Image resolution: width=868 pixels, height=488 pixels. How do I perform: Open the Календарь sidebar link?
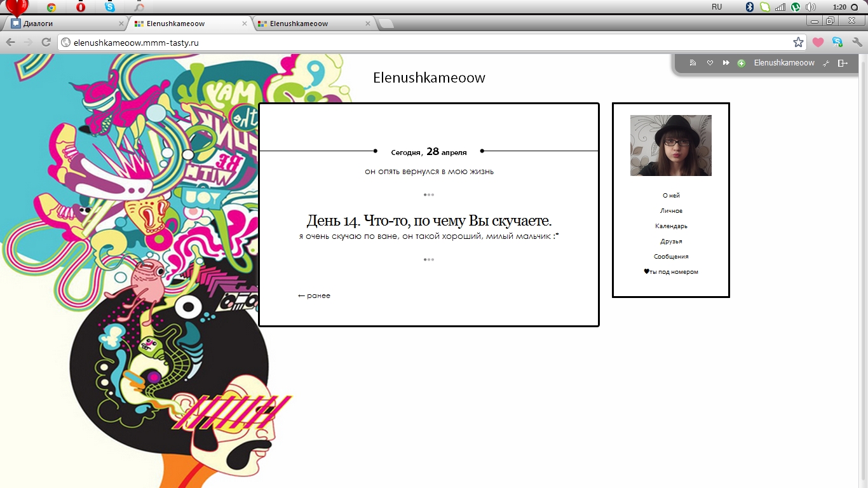(x=671, y=226)
